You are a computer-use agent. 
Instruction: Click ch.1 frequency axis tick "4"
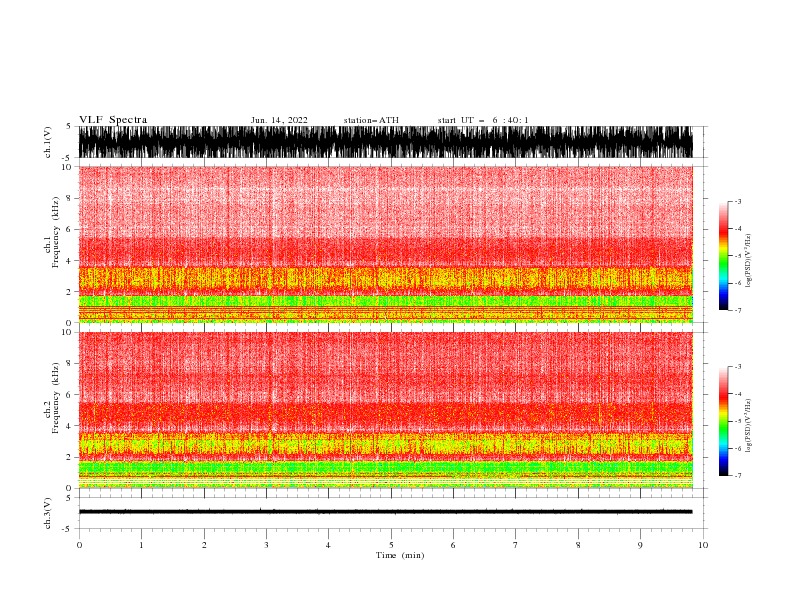(x=69, y=261)
